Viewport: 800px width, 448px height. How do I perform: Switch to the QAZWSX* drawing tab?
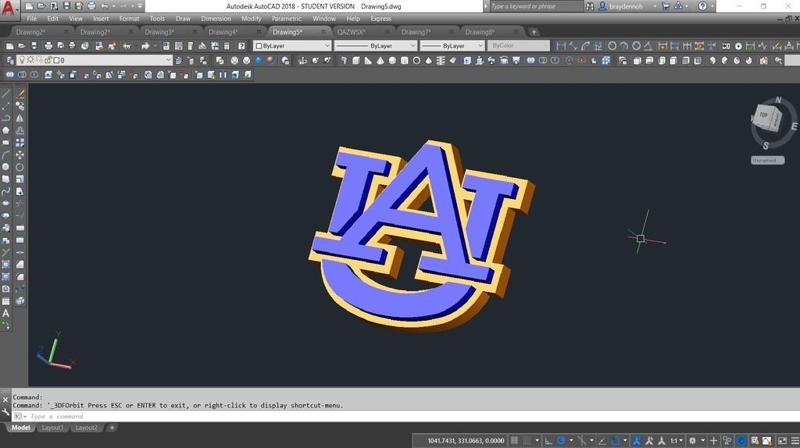[x=351, y=32]
